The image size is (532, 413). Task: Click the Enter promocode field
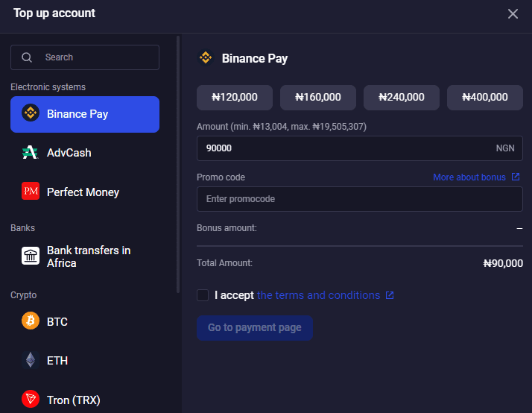360,199
